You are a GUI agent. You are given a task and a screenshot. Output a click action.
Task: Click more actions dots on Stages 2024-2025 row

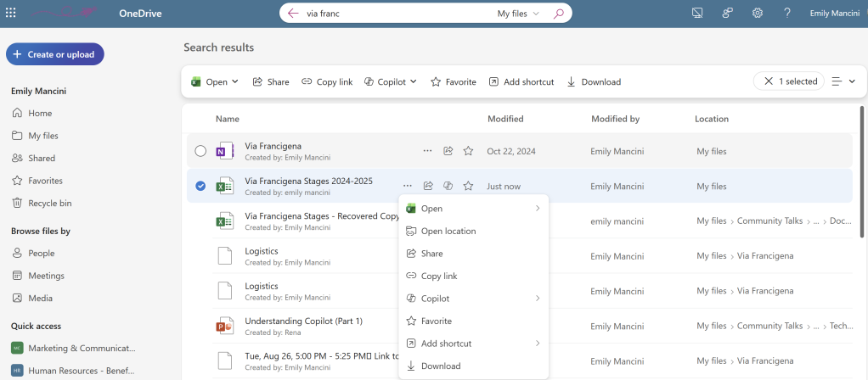point(408,186)
